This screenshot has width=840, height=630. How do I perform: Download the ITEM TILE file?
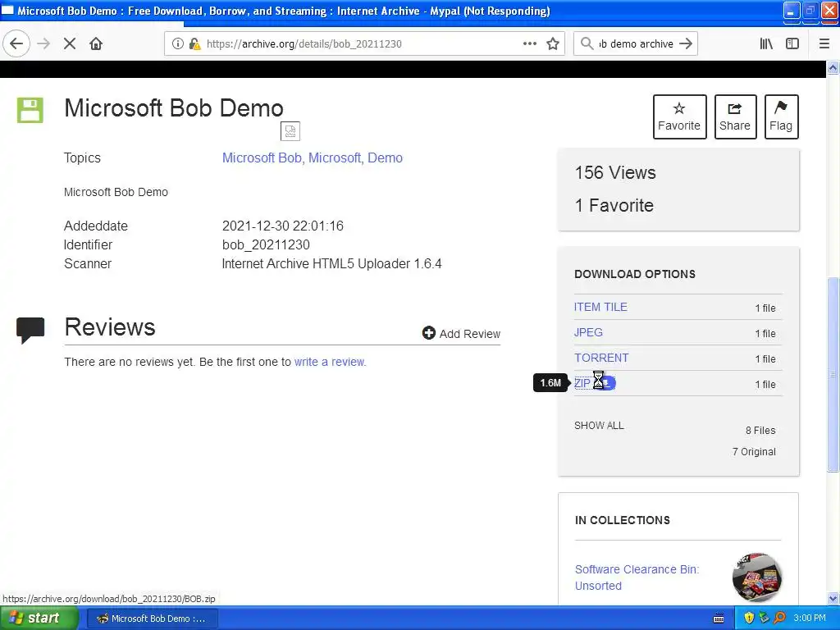coord(600,307)
